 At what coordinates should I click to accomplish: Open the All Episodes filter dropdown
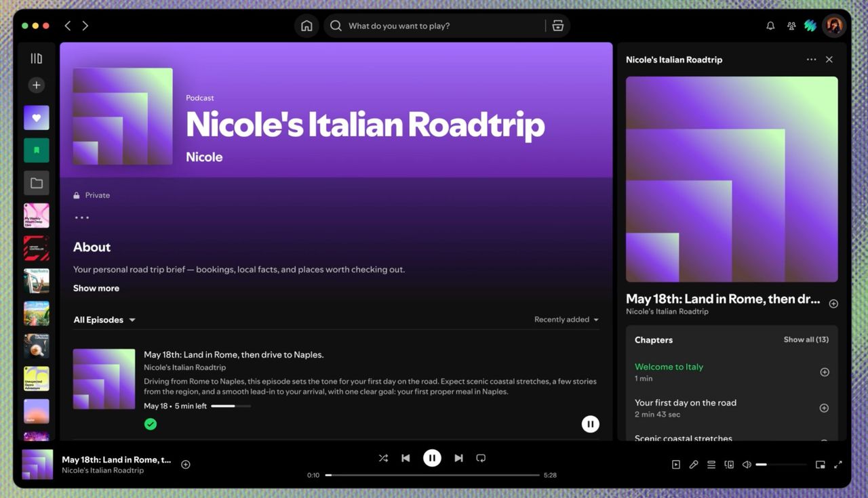[x=104, y=320]
